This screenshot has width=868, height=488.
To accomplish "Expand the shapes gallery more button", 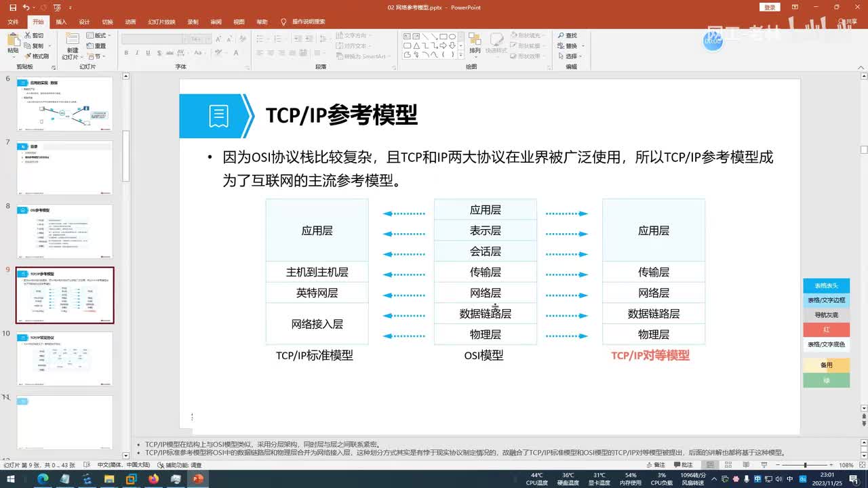I will coord(462,56).
